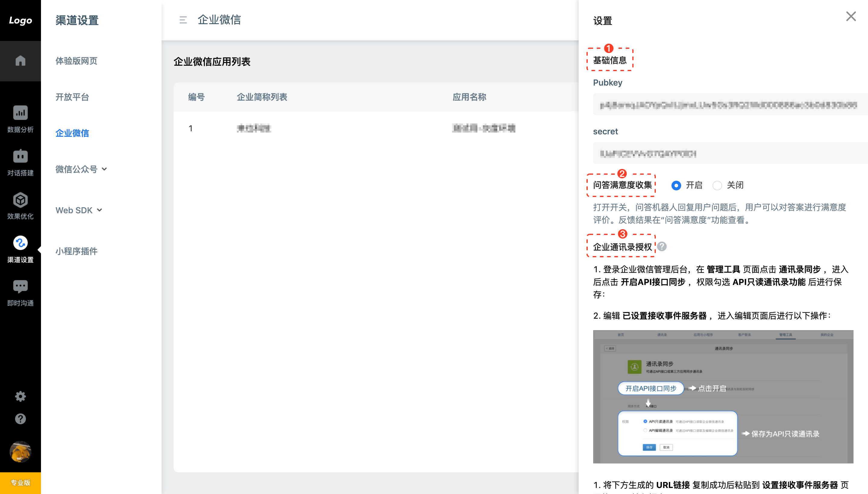Click the secret input field
Viewport: 868px width, 494px height.
click(x=730, y=153)
